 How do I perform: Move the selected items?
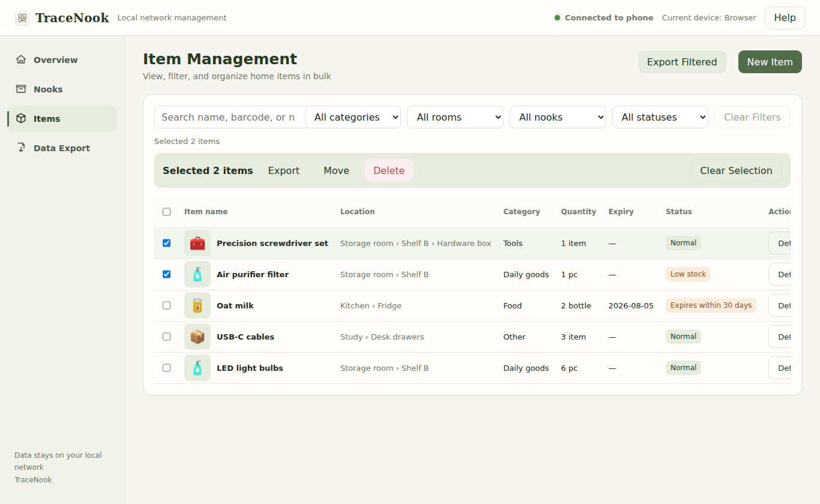[336, 170]
